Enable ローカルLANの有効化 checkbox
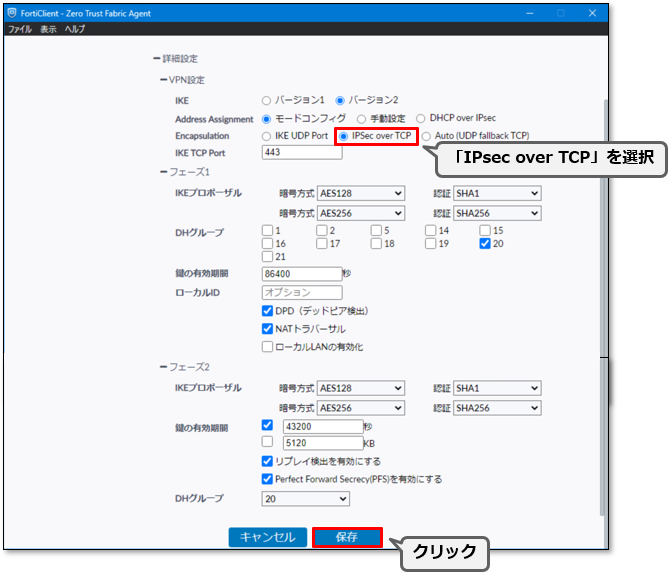The height and width of the screenshot is (580, 672). tap(267, 347)
